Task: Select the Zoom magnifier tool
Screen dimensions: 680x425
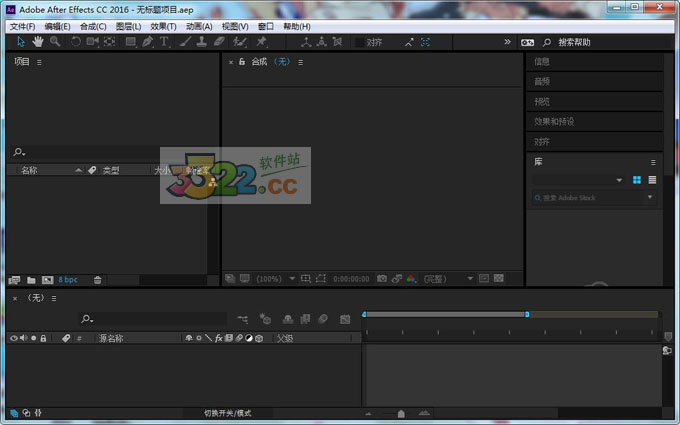Action: (55, 42)
